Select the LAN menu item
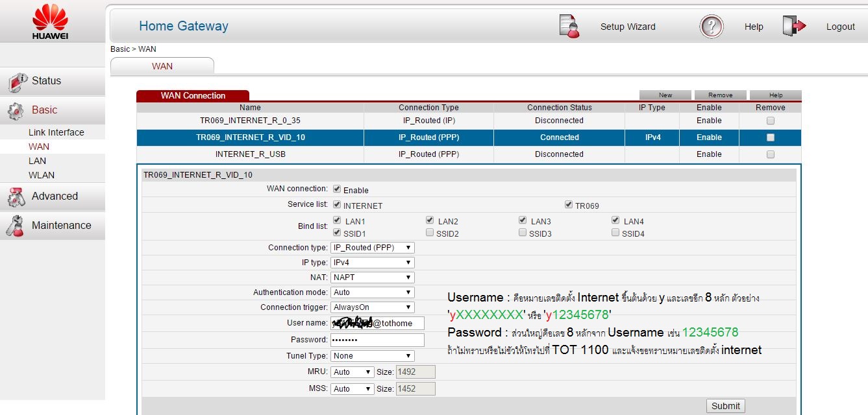The image size is (868, 415). [37, 161]
